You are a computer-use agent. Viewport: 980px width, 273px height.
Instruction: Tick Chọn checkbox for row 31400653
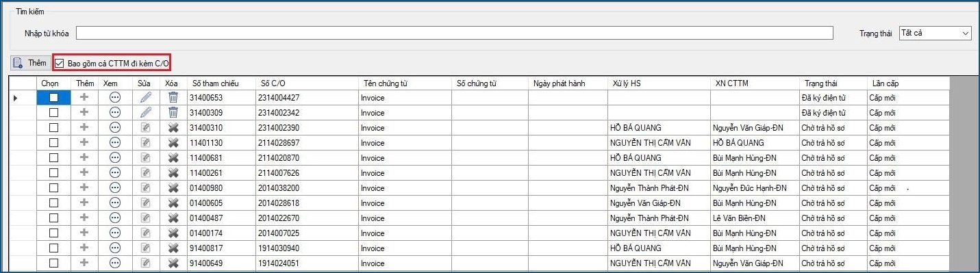[53, 98]
